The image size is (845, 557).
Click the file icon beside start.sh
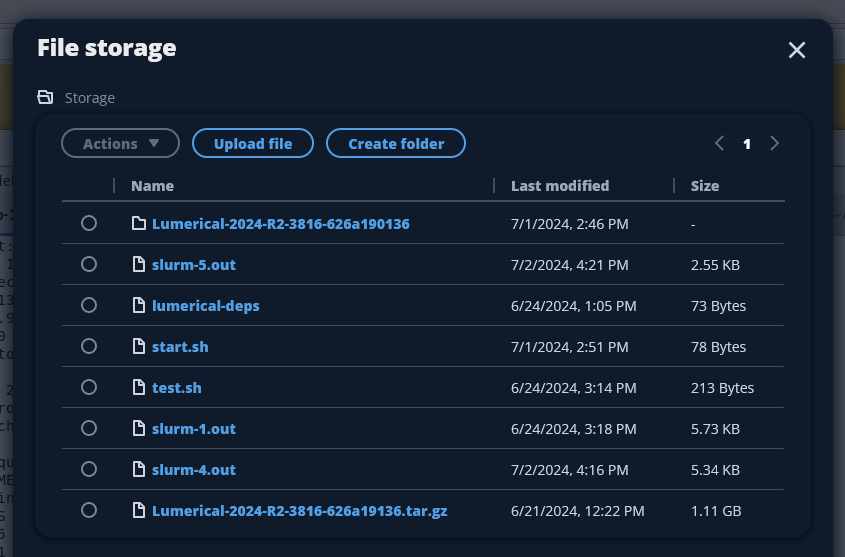pyautogui.click(x=139, y=346)
